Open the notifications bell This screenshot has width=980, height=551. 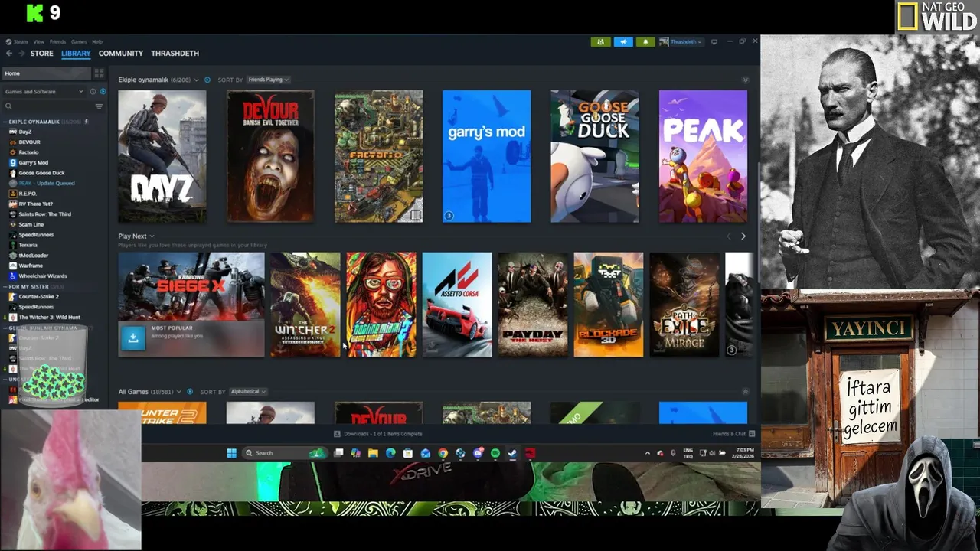pyautogui.click(x=645, y=41)
